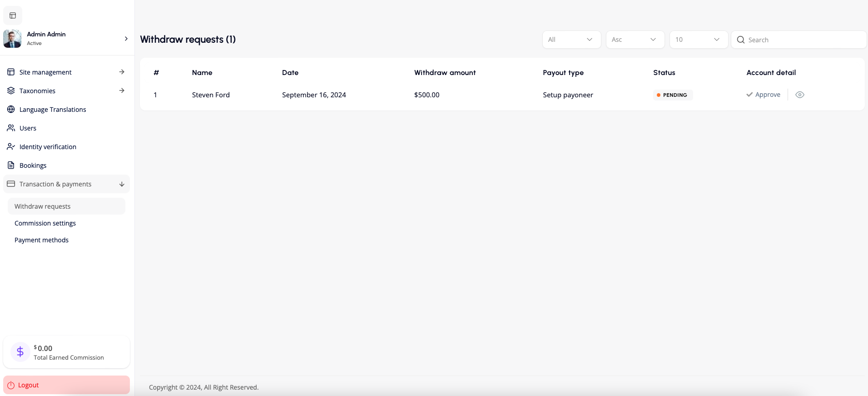Screen dimensions: 868x396
Task: Collapse the Transaction & payments menu
Action: coord(121,184)
